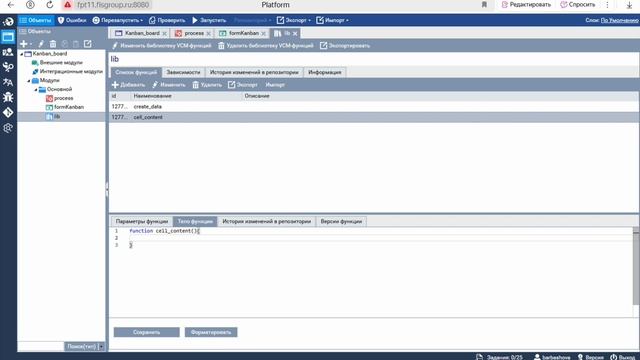
Task: Open the Информация tab
Action: tap(325, 72)
